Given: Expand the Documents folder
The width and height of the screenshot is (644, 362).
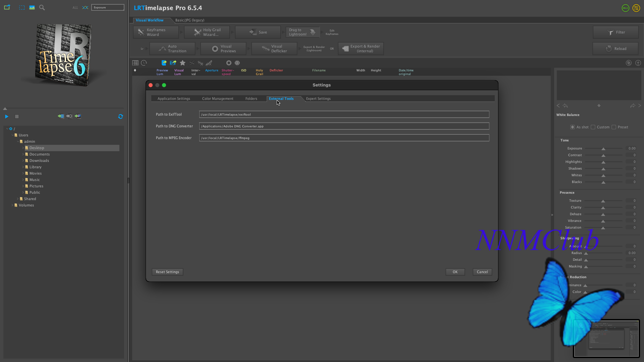Looking at the screenshot, I should [23, 154].
